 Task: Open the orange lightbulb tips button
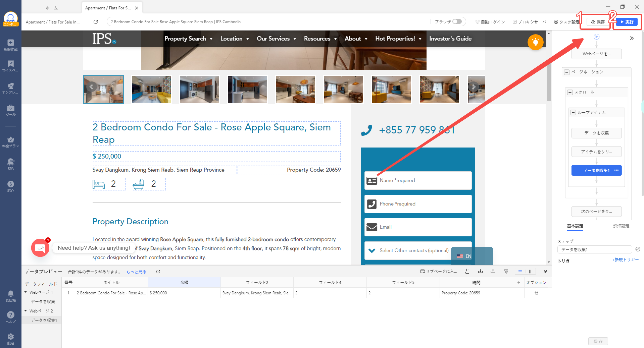tap(535, 42)
